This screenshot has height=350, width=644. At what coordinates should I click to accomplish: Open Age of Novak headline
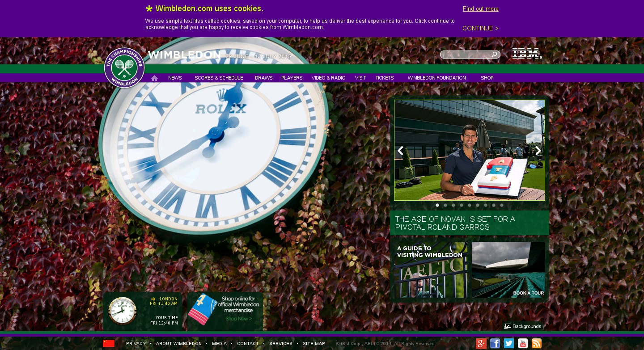[455, 223]
